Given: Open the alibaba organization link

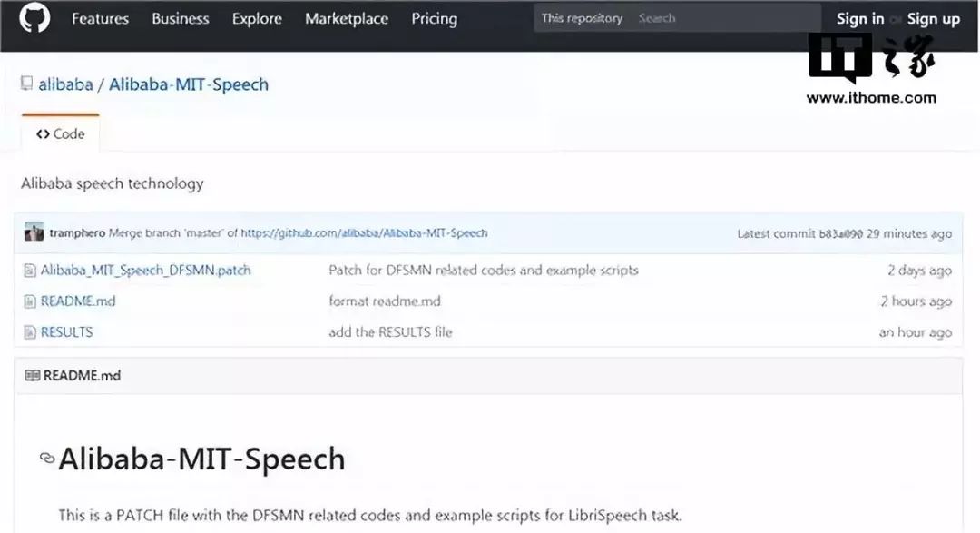Looking at the screenshot, I should click(x=65, y=84).
